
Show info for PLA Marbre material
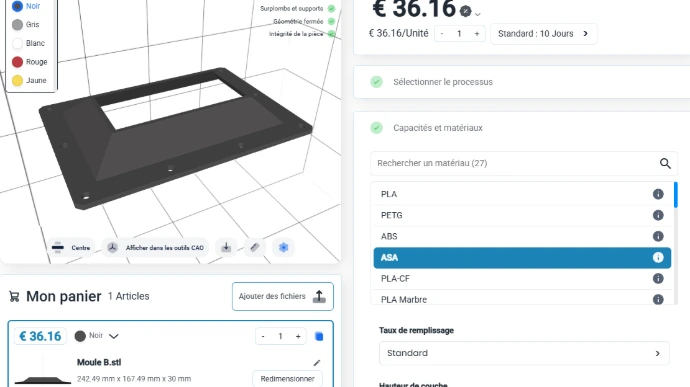[658, 299]
